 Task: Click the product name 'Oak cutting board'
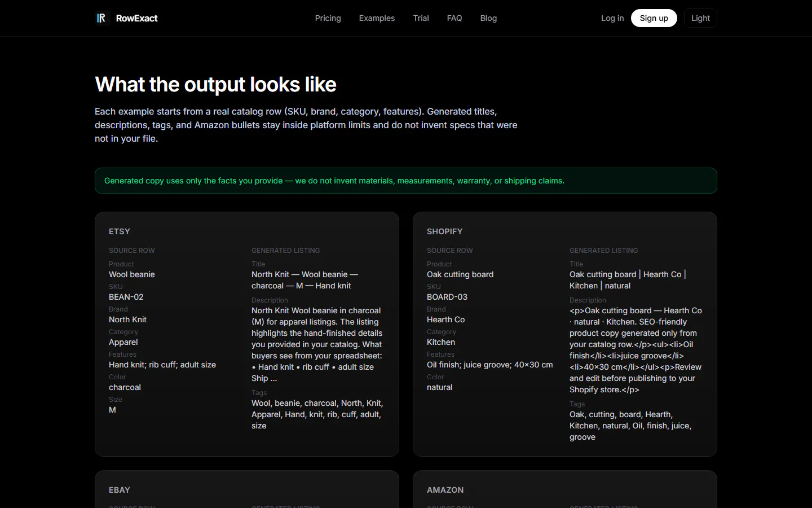tap(460, 274)
